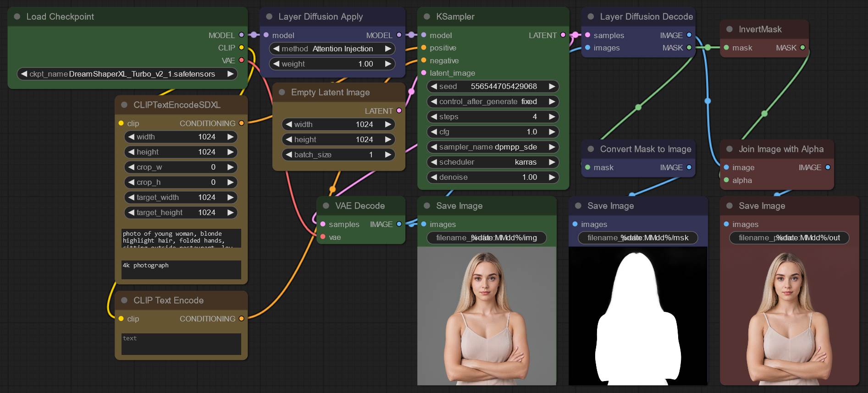
Task: Click the seed value 556544705429068
Action: [x=503, y=86]
